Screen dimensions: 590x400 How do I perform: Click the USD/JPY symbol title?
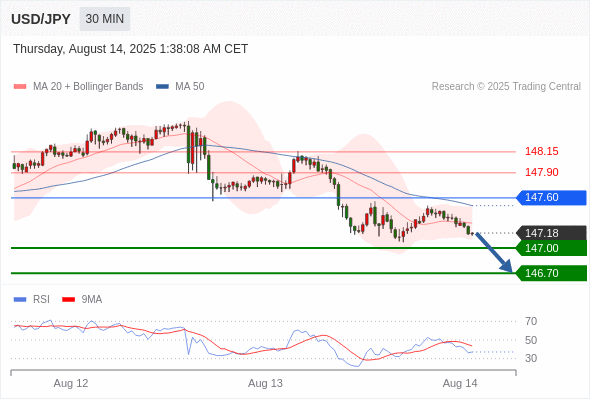(x=41, y=19)
